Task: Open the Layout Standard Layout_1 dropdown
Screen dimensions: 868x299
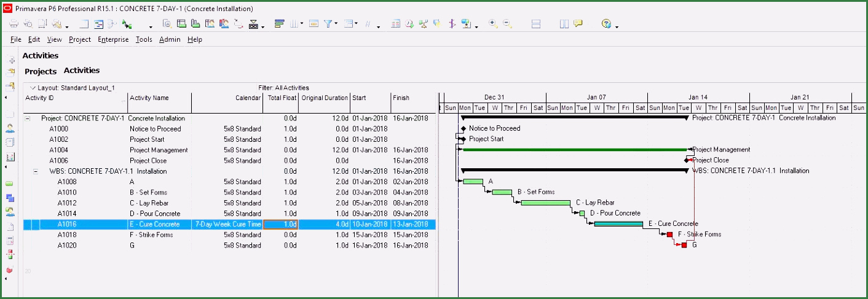Action: pos(33,88)
